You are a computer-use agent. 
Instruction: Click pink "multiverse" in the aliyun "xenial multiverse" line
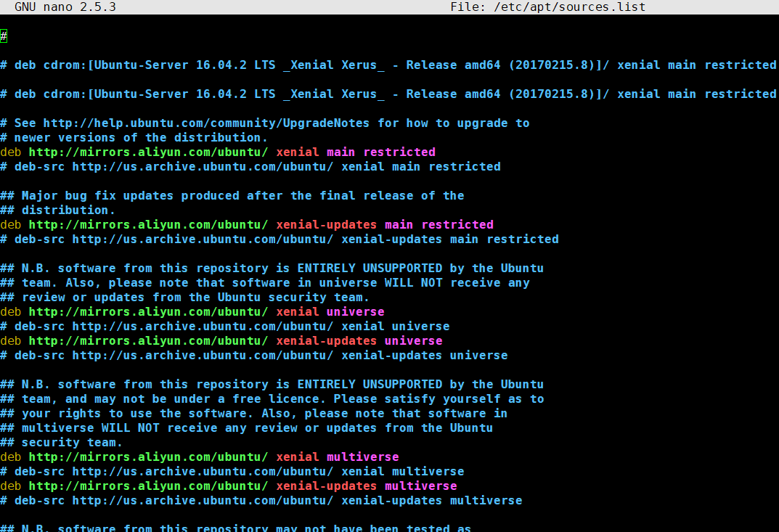click(363, 457)
